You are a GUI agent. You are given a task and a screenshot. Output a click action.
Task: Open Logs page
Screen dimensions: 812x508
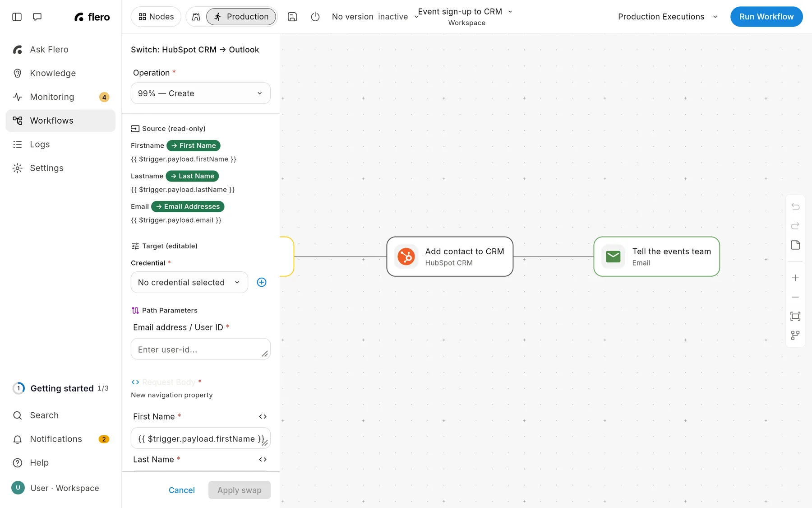pos(60,144)
